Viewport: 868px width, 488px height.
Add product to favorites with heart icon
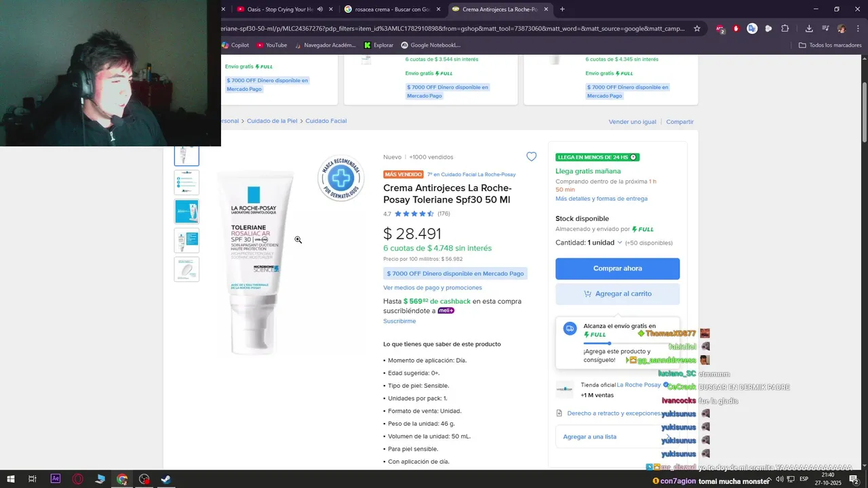point(531,157)
